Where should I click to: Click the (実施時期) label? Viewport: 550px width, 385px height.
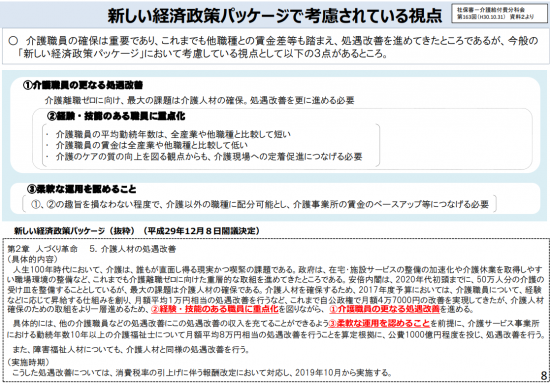click(x=28, y=362)
